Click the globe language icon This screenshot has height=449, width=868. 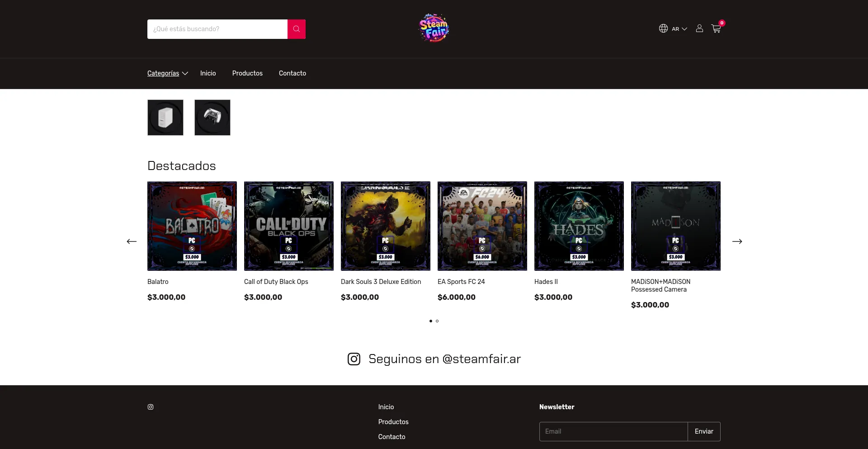coord(663,28)
